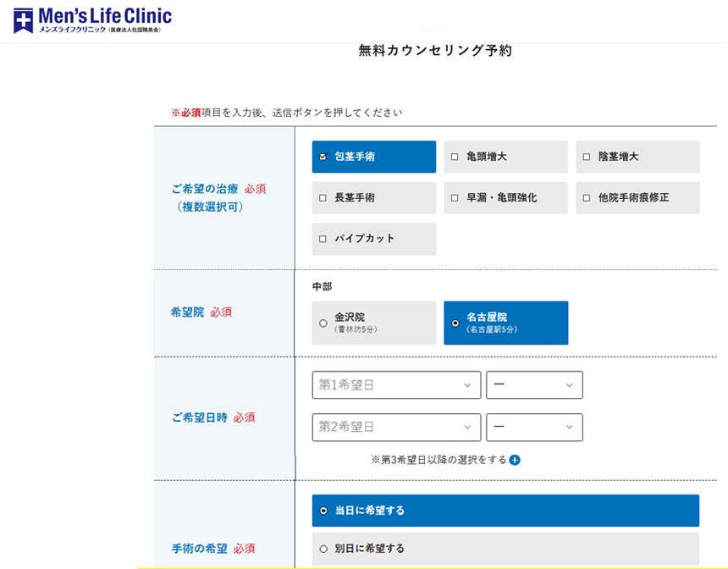Click the 無料カウンセリング予約 page heading

[x=435, y=51]
